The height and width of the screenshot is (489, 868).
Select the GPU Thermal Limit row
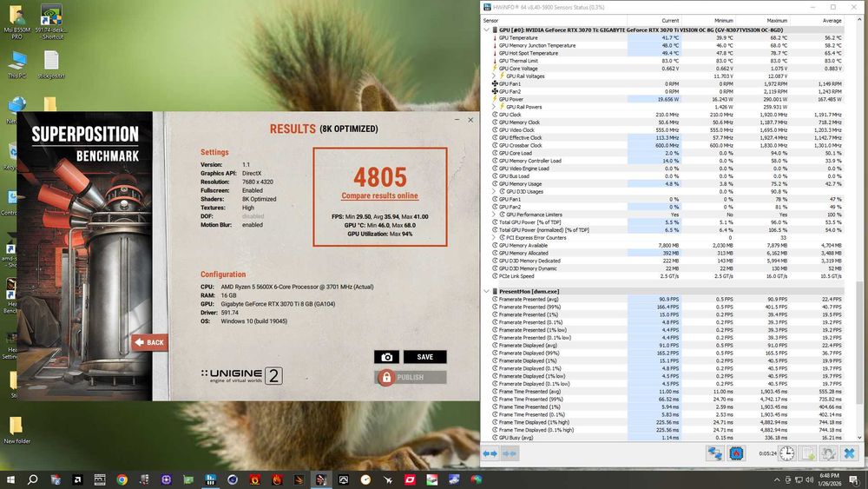tap(664, 61)
